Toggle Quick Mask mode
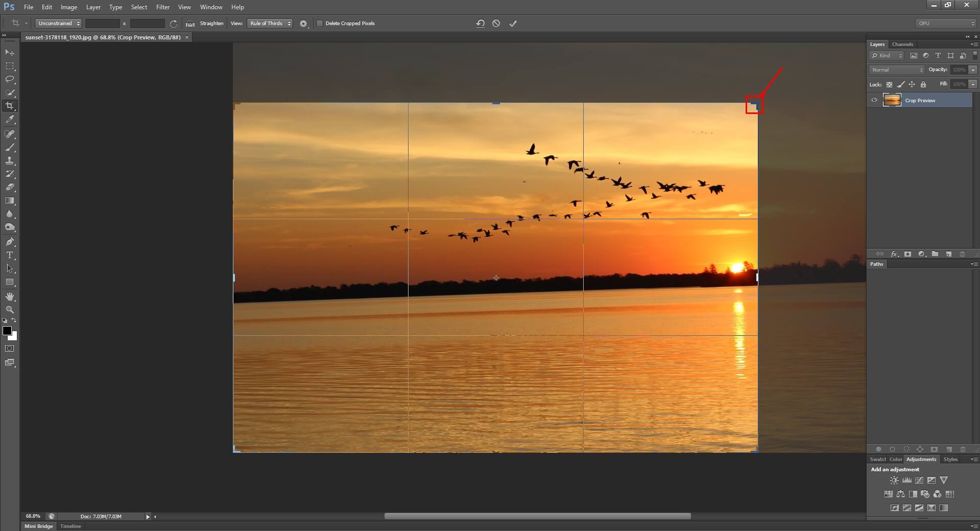 (10, 349)
